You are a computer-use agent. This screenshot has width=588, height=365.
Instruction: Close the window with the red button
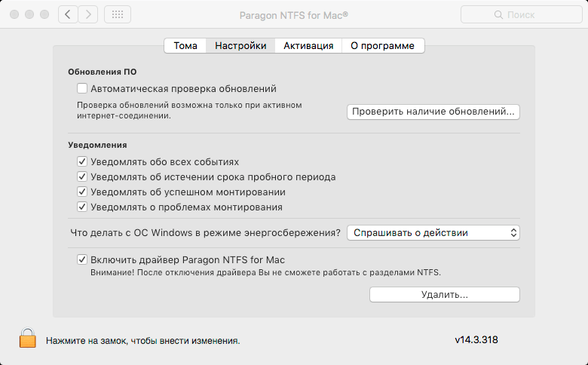[14, 14]
